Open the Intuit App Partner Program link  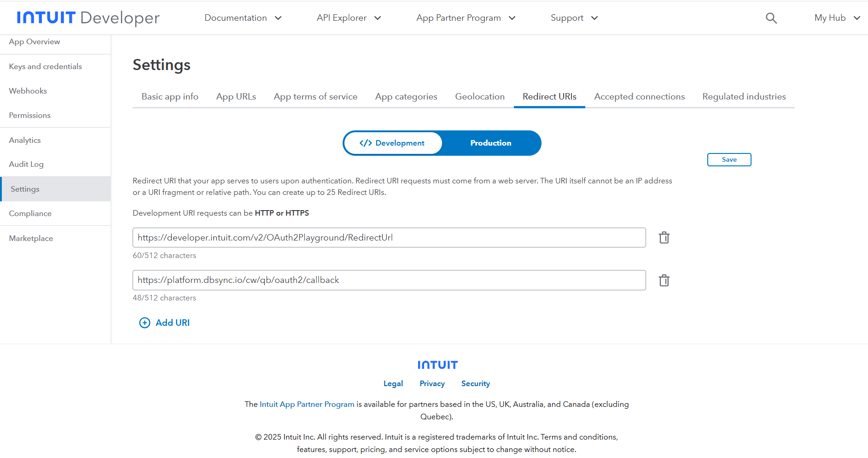[307, 404]
